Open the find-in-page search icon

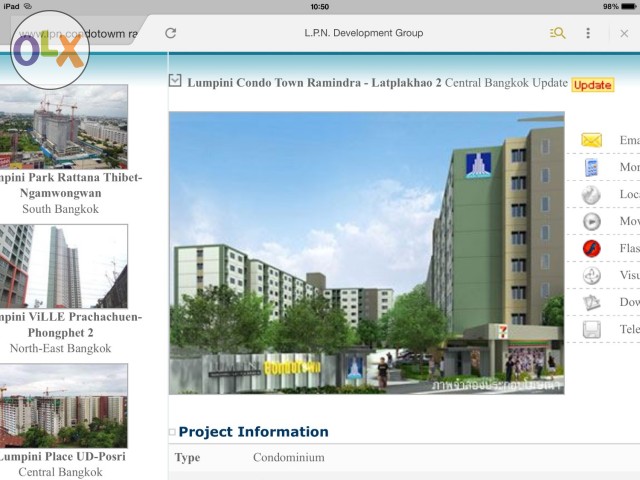[557, 33]
